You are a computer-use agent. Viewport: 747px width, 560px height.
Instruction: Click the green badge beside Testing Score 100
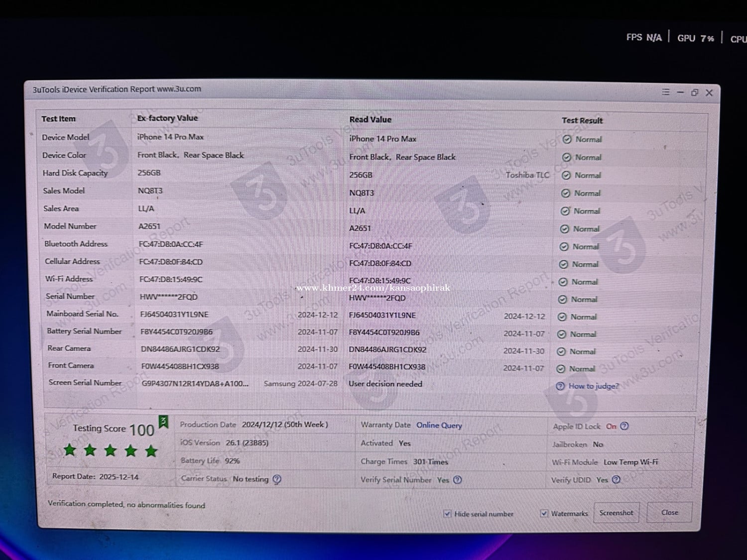click(163, 422)
